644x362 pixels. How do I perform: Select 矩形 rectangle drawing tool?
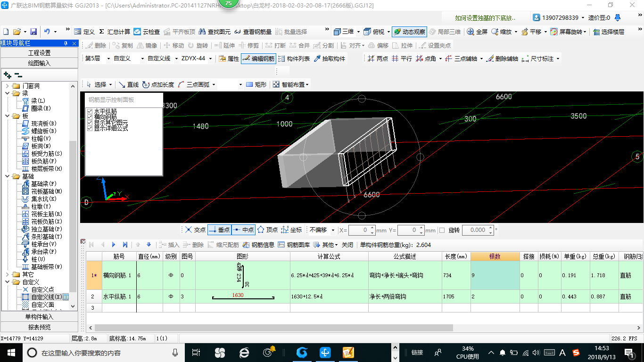tap(256, 85)
